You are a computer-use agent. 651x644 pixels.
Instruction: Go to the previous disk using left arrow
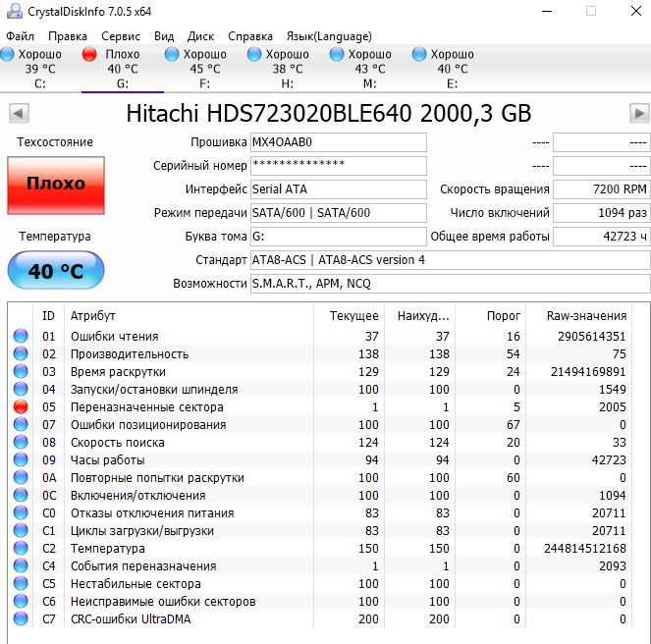pyautogui.click(x=14, y=113)
